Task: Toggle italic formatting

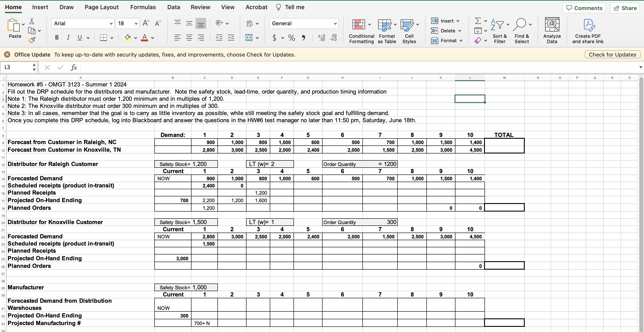Action: pos(68,38)
